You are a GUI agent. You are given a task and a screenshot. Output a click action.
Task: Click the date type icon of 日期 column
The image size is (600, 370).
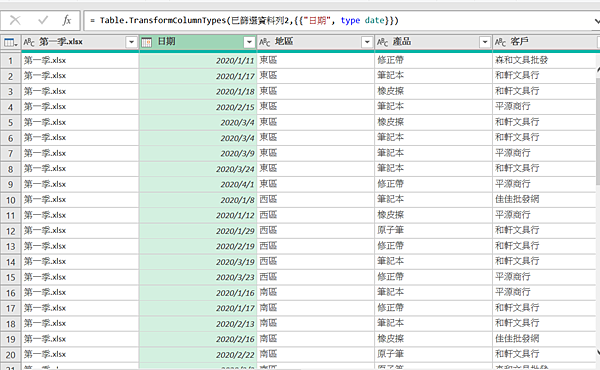click(x=147, y=42)
